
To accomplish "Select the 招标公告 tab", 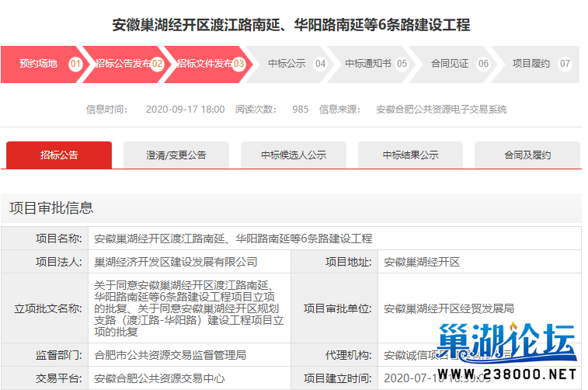I will pyautogui.click(x=59, y=155).
